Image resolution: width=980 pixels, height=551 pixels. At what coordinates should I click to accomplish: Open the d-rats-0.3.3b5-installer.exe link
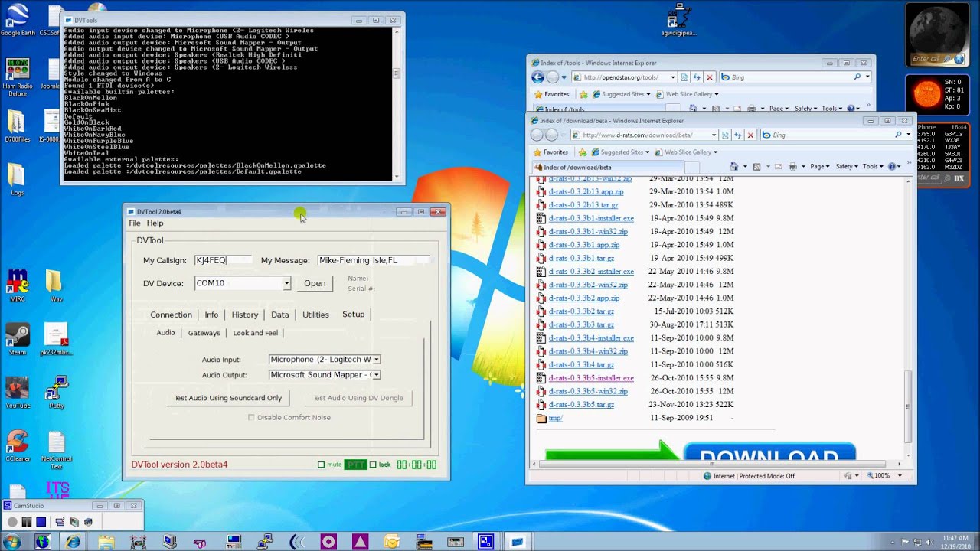591,378
